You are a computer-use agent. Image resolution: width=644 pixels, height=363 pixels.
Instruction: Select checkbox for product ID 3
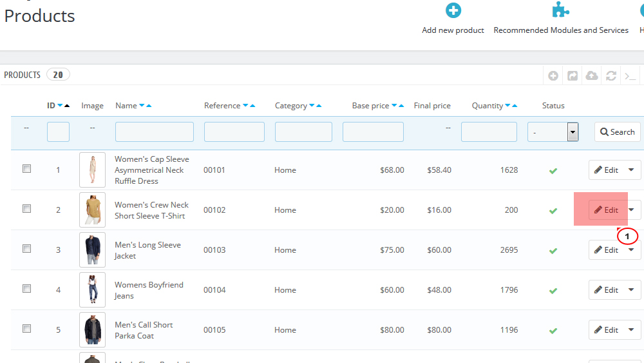point(26,248)
